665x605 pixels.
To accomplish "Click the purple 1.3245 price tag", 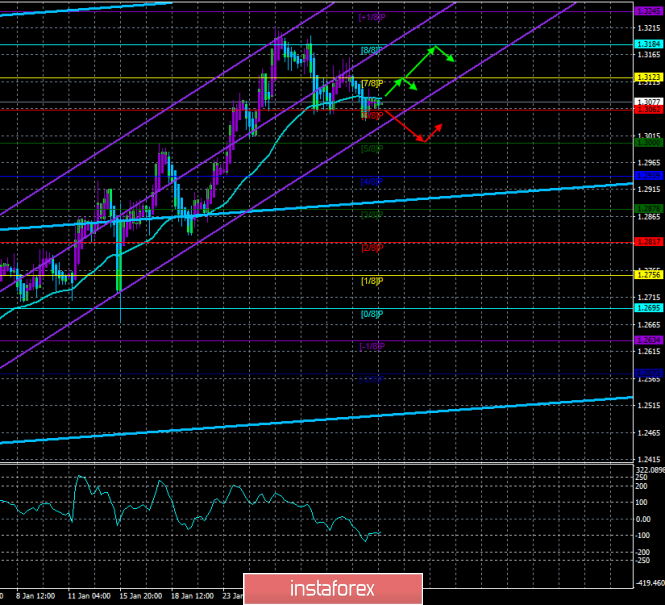I will coord(648,11).
